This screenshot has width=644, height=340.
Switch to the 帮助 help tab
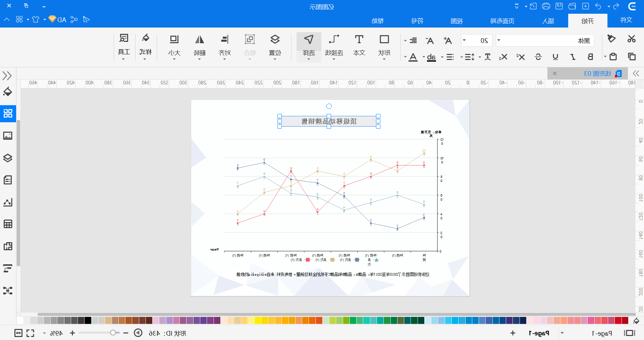378,21
